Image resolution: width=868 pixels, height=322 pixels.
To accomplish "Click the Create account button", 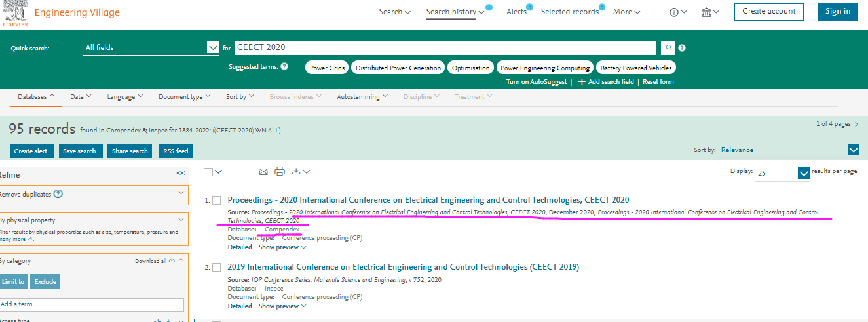I will (x=769, y=12).
